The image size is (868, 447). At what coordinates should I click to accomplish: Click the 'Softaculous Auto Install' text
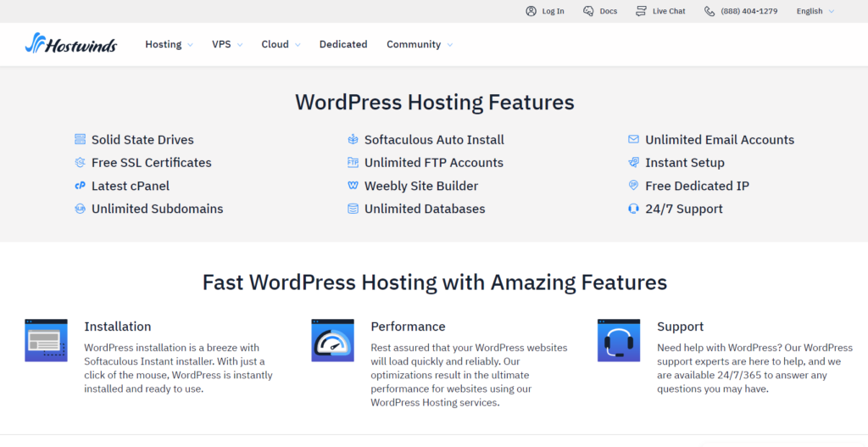pos(434,140)
